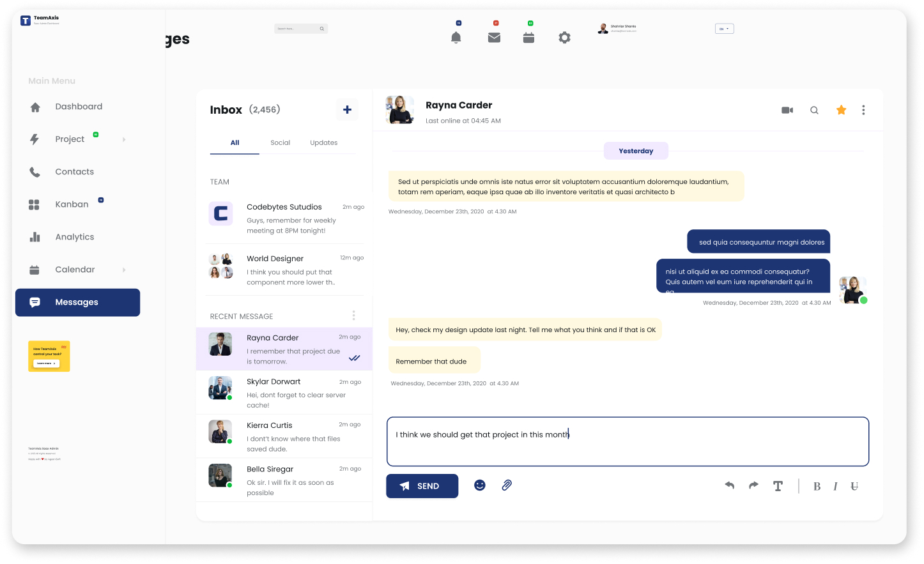The image size is (924, 564).
Task: Open the chat header three-dot menu
Action: click(863, 110)
